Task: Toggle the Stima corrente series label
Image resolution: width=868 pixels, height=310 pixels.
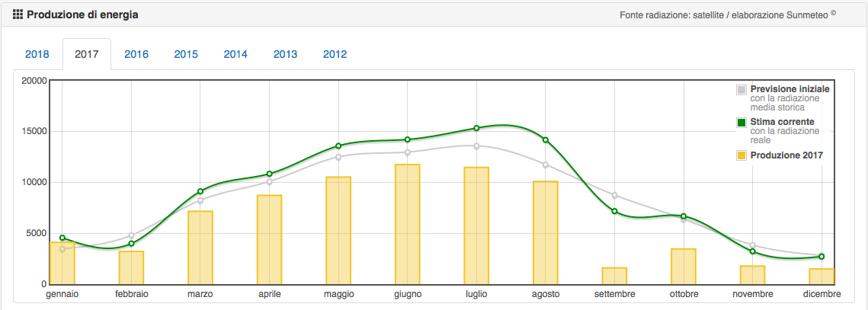Action: pyautogui.click(x=782, y=122)
